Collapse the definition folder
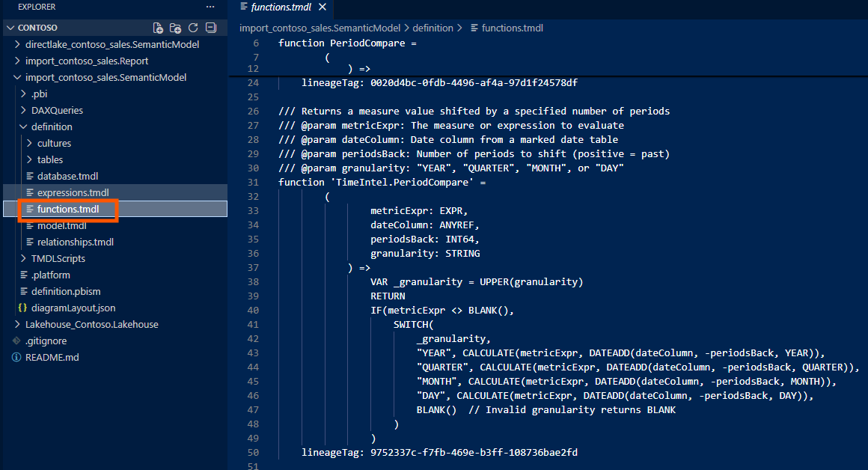This screenshot has height=470, width=868. click(x=22, y=126)
